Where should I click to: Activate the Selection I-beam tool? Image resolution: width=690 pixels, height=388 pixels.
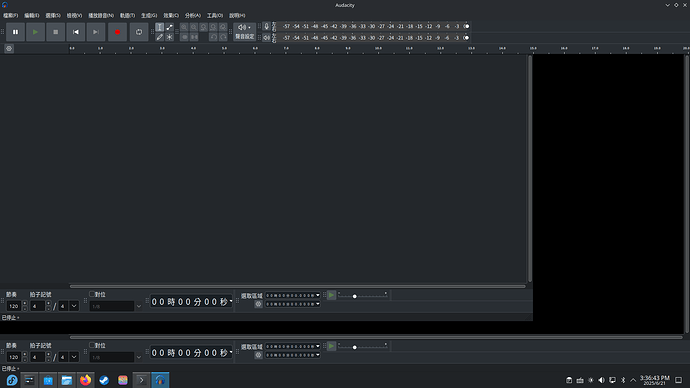(160, 27)
